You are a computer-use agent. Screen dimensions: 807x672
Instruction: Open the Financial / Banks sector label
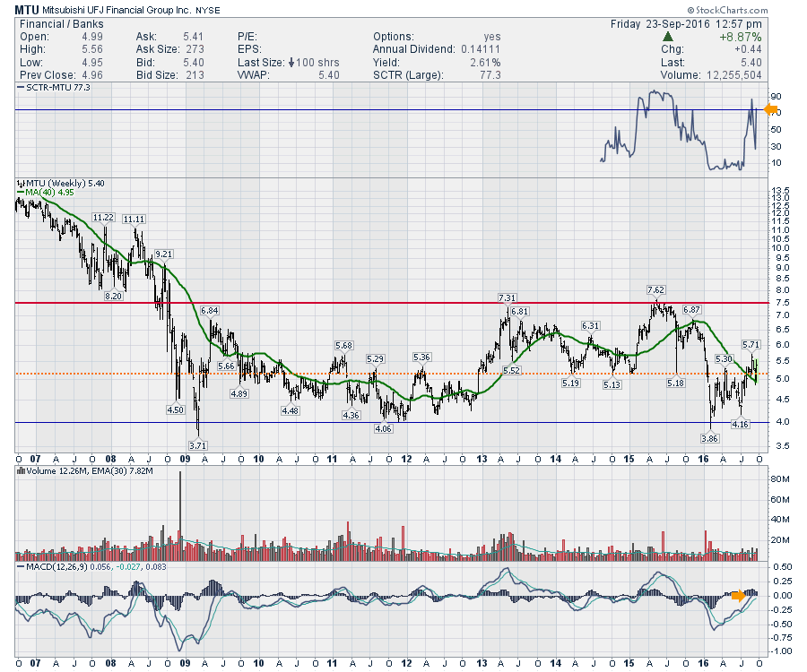click(x=55, y=23)
